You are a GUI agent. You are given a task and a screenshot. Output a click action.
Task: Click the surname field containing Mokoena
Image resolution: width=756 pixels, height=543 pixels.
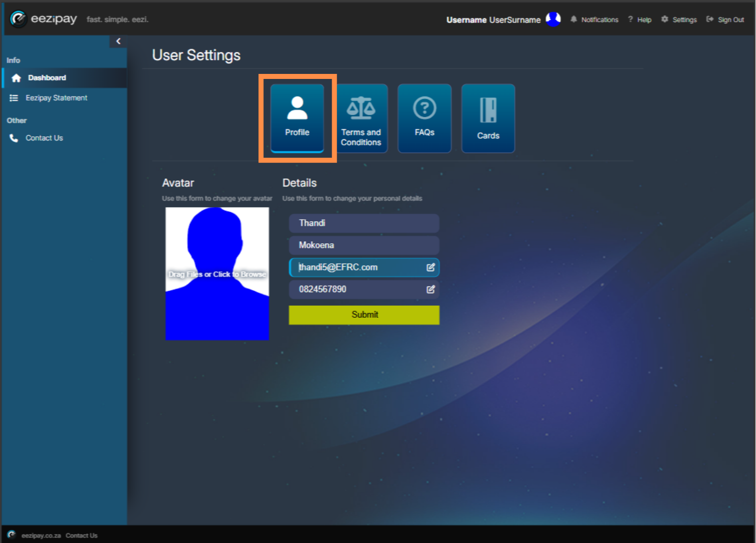[364, 245]
